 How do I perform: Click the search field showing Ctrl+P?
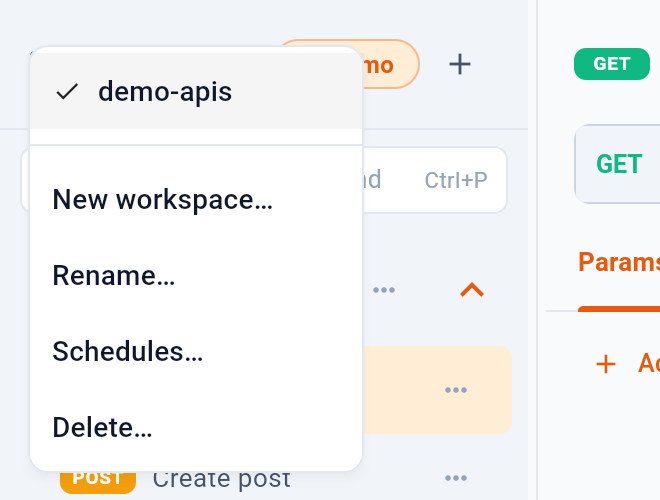[434, 180]
